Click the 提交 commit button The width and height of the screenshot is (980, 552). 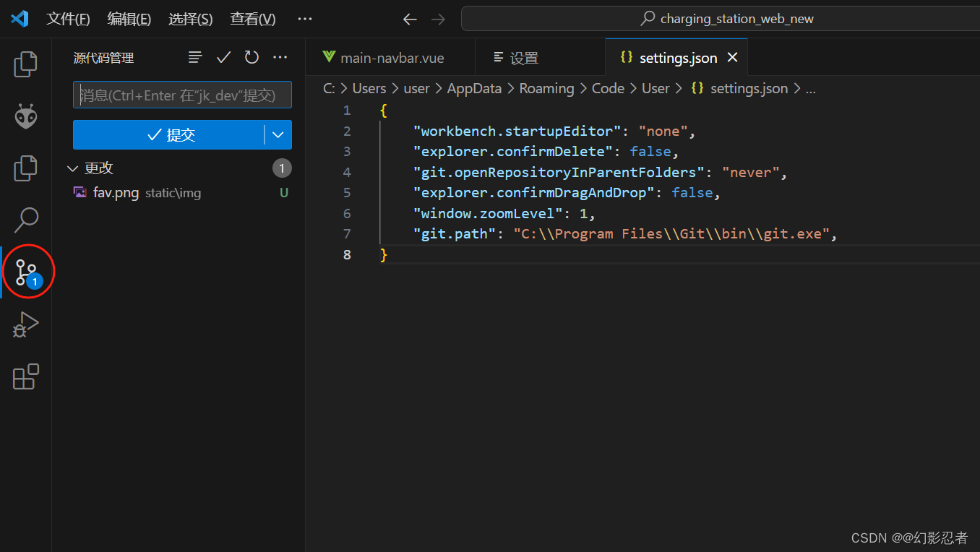click(169, 134)
